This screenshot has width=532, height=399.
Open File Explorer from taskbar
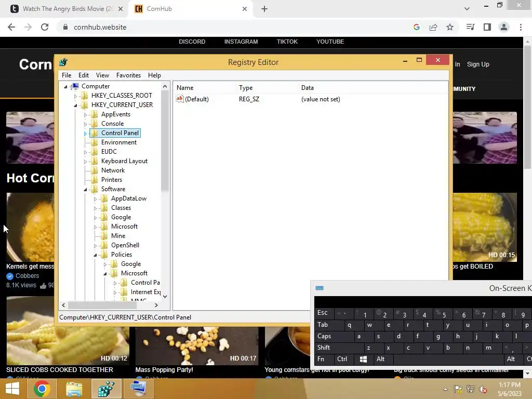coord(74,389)
